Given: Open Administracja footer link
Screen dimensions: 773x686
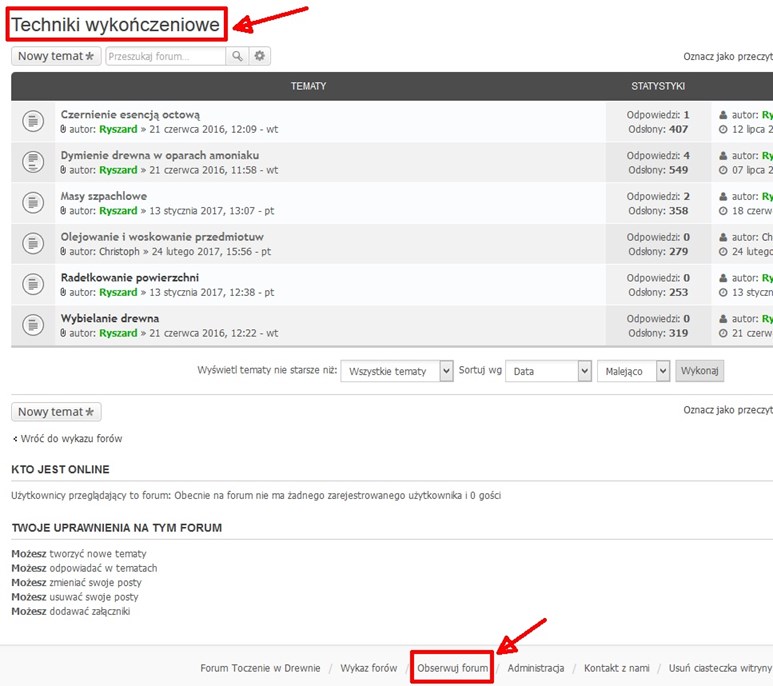Looking at the screenshot, I should (535, 668).
